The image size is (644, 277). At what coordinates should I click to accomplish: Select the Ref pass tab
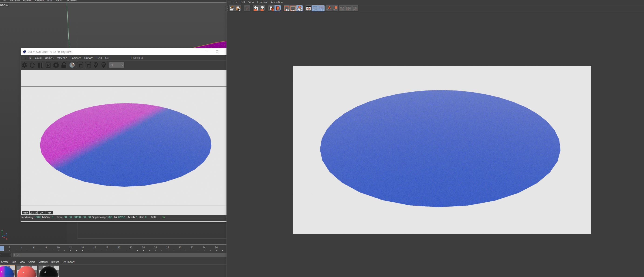(49, 213)
